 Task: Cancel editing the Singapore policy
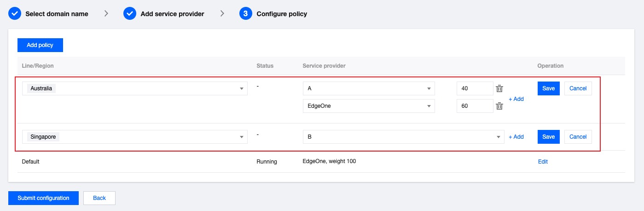point(578,137)
